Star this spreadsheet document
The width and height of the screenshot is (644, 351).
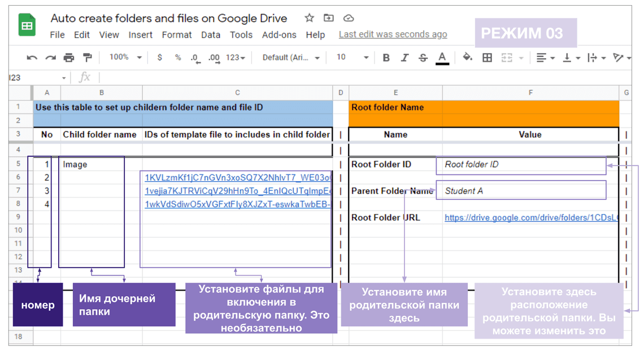309,18
